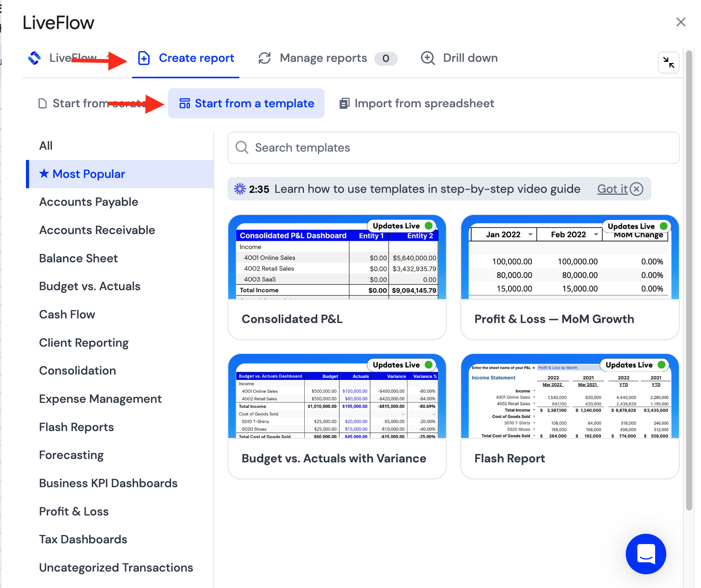Screen dimensions: 701x588
Task: Click the Manage reports refresh icon
Action: tap(265, 58)
